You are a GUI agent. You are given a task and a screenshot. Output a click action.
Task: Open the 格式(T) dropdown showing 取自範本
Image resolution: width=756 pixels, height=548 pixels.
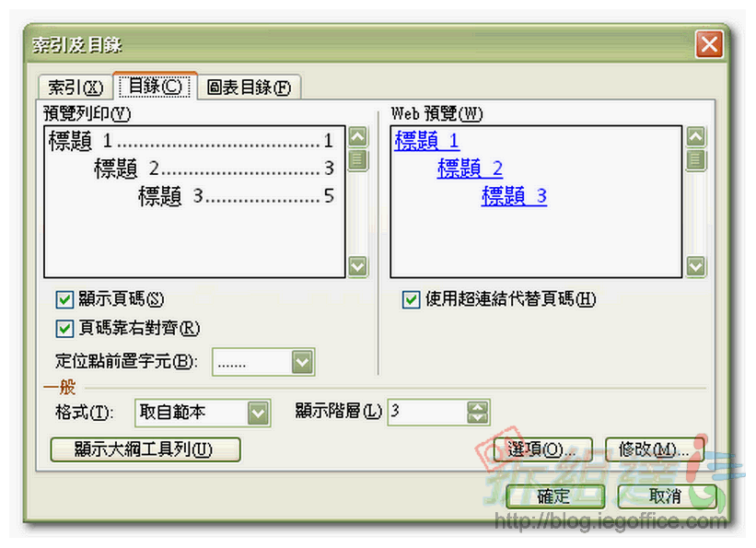tap(258, 413)
